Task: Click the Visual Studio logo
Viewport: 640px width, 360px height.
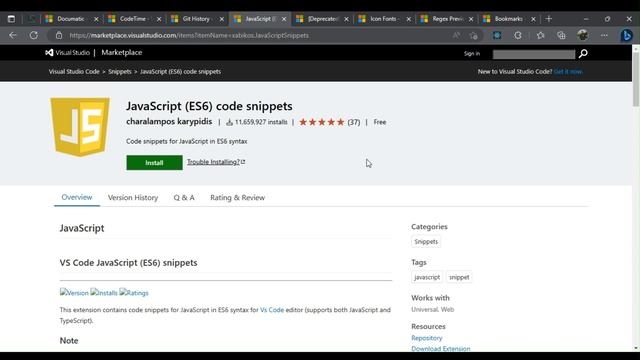Action: 67,53
